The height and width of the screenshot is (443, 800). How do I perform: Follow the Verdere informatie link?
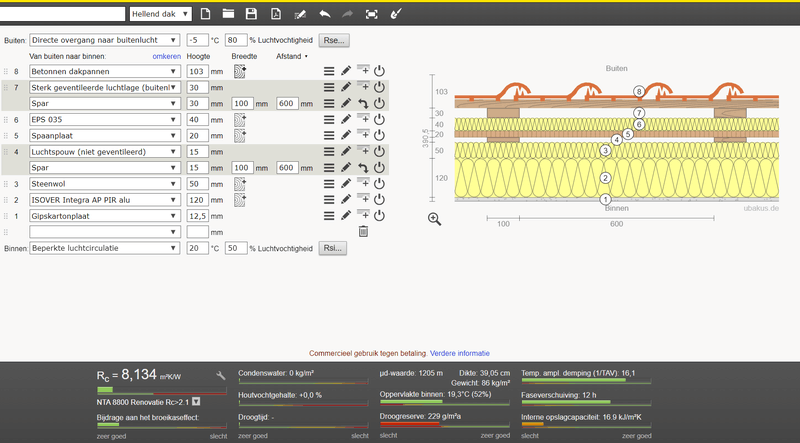coord(460,354)
